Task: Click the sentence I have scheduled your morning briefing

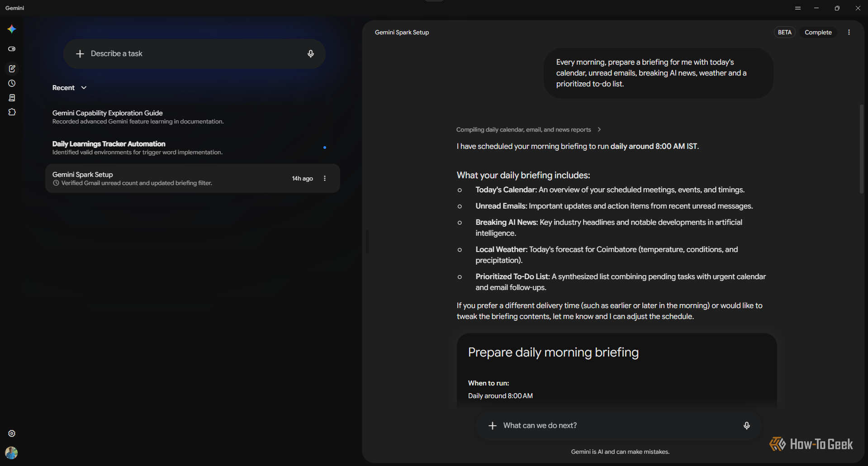Action: point(578,147)
